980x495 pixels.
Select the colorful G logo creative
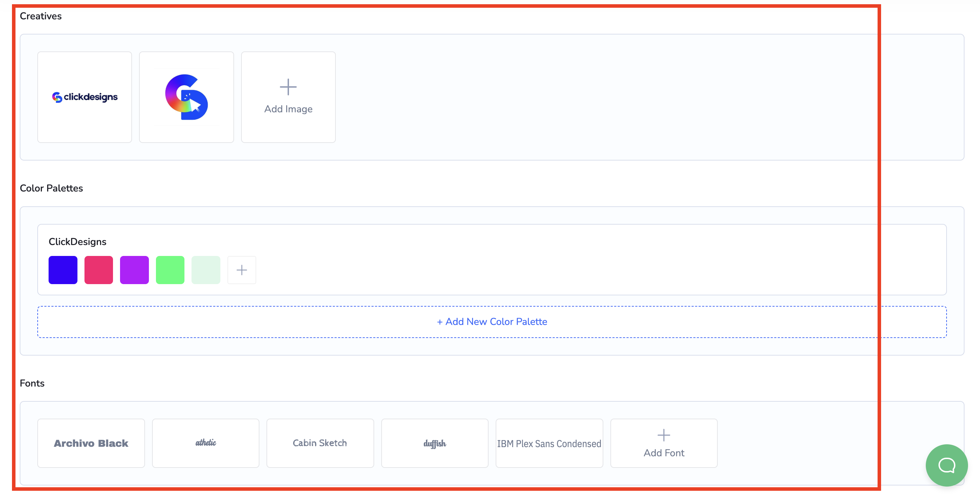[187, 97]
